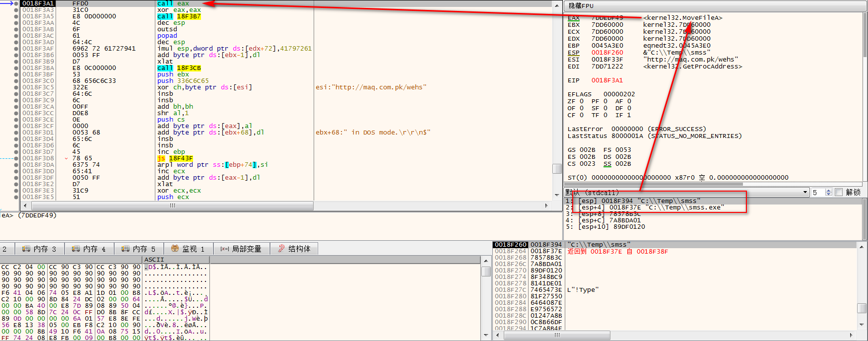Increase the argument count stepper
Image resolution: width=868 pixels, height=341 pixels.
pos(828,190)
